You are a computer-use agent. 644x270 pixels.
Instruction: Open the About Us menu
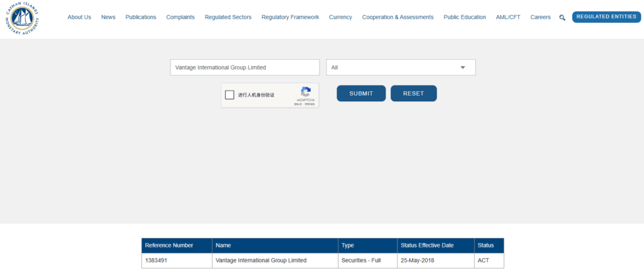tap(79, 17)
